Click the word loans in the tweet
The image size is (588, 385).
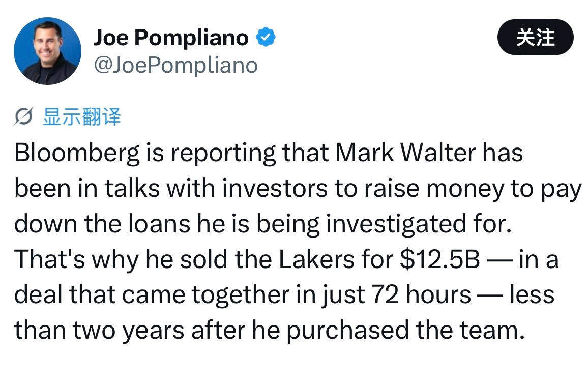click(159, 224)
